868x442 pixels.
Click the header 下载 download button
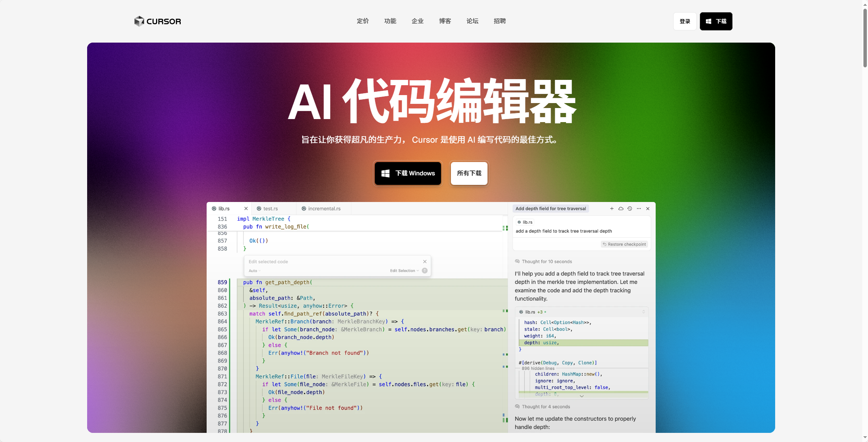[716, 21]
